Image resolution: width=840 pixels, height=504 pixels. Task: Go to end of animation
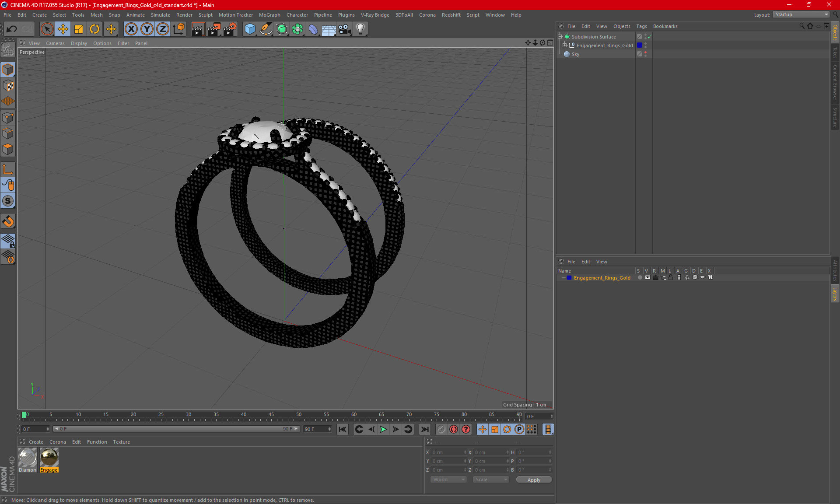click(x=424, y=430)
